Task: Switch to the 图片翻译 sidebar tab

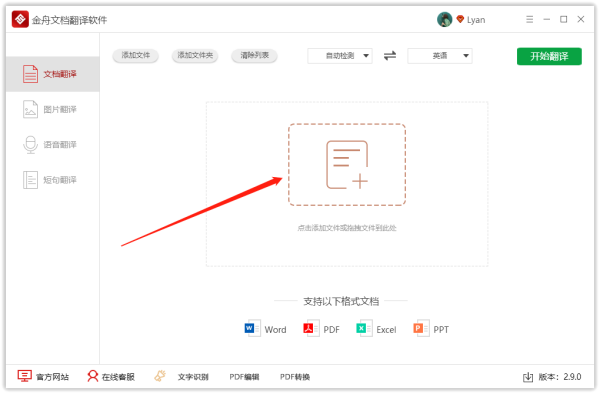Action: (x=52, y=109)
